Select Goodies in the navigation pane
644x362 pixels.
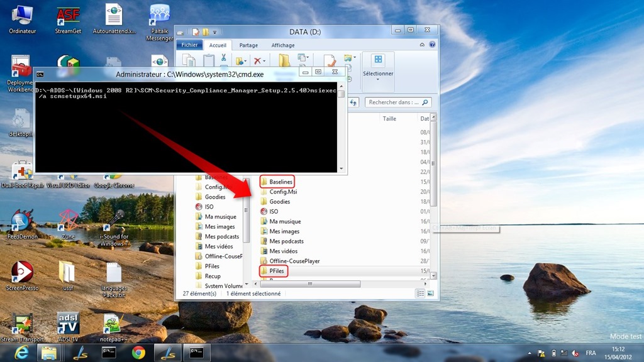(211, 197)
